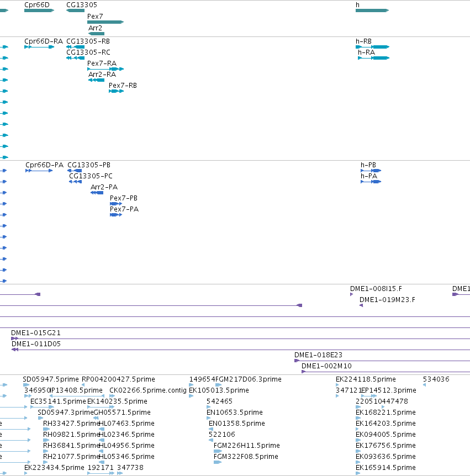Click the EP14512.3prime EST label
The height and width of the screenshot is (476, 470).
(389, 390)
